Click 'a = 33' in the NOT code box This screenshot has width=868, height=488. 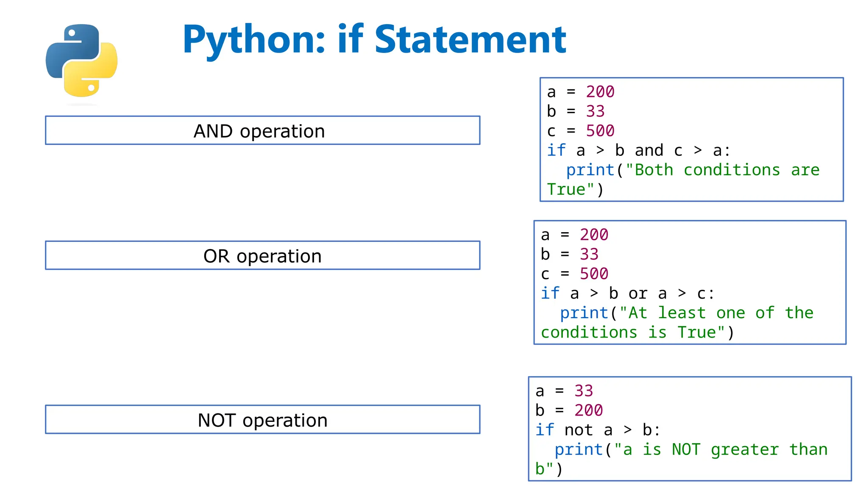(564, 391)
